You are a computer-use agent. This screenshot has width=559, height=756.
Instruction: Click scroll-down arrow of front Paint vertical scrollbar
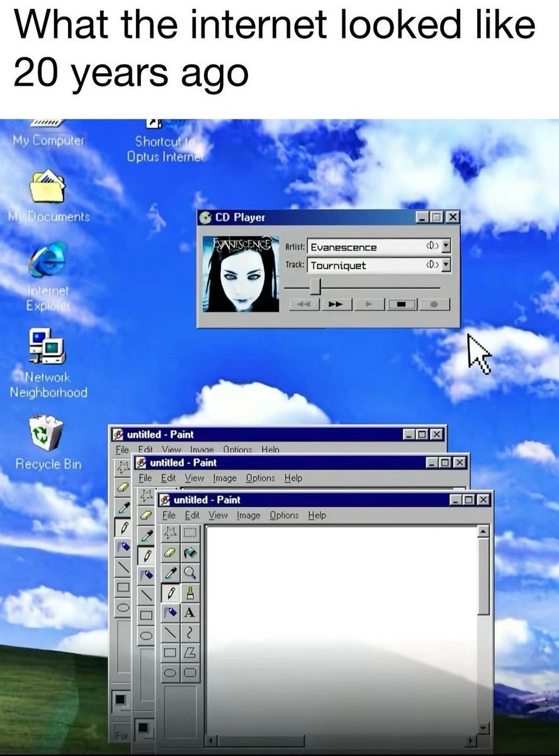coord(483,728)
